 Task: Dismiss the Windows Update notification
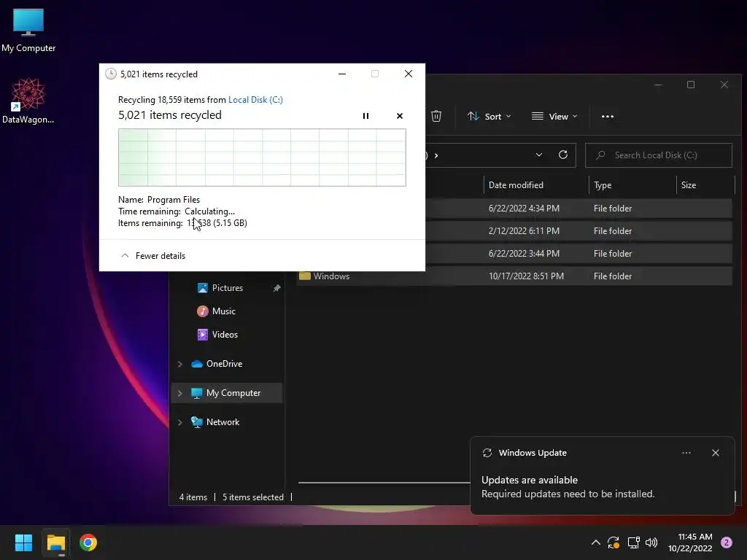[716, 453]
